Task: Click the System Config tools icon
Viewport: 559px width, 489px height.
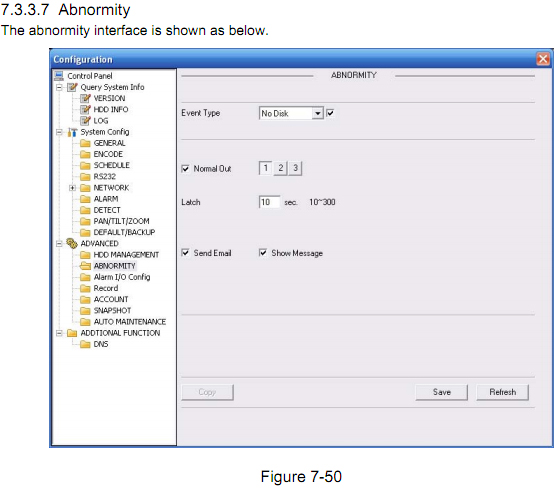Action: click(72, 132)
